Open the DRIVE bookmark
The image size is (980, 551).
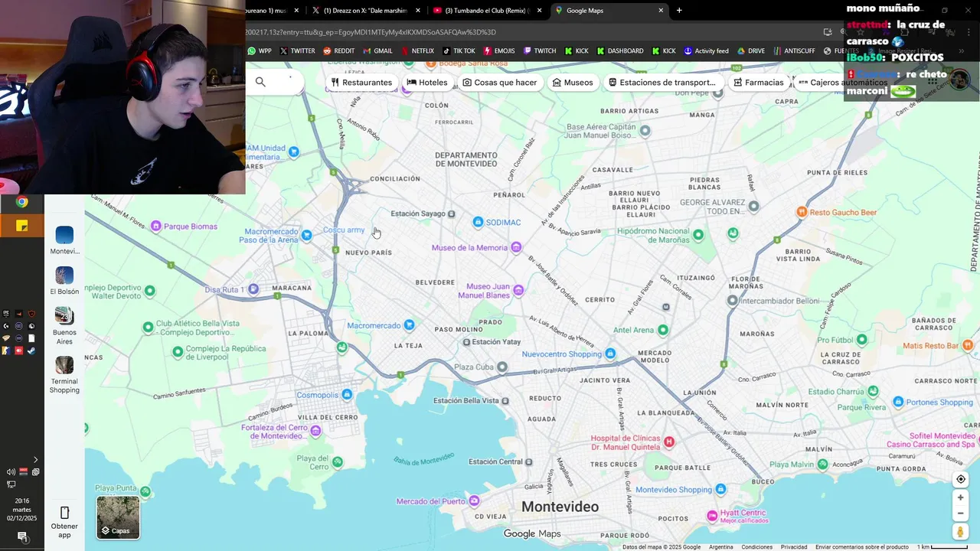click(750, 51)
